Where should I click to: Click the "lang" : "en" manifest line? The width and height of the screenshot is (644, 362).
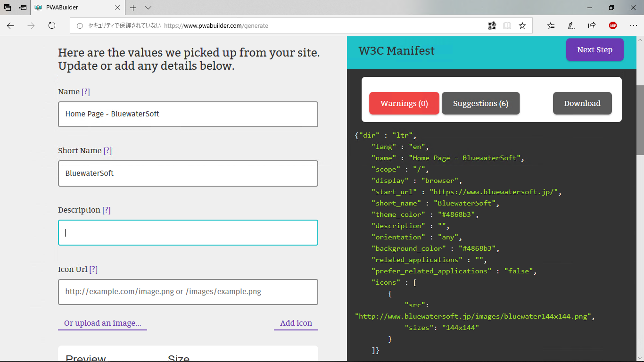click(x=400, y=147)
